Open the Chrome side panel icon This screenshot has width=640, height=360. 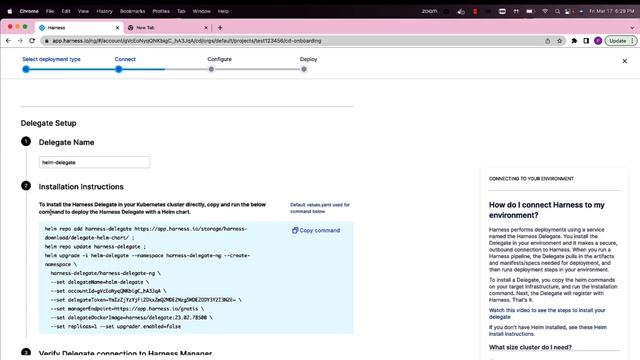pos(586,41)
